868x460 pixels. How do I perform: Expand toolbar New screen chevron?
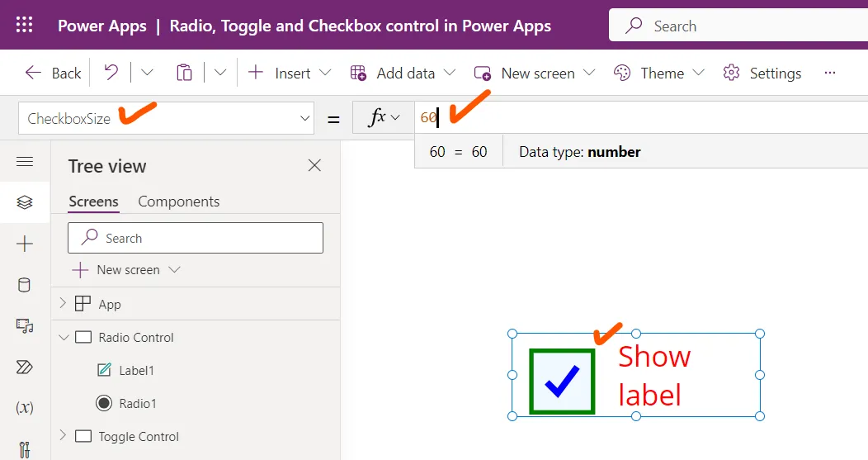pyautogui.click(x=590, y=73)
